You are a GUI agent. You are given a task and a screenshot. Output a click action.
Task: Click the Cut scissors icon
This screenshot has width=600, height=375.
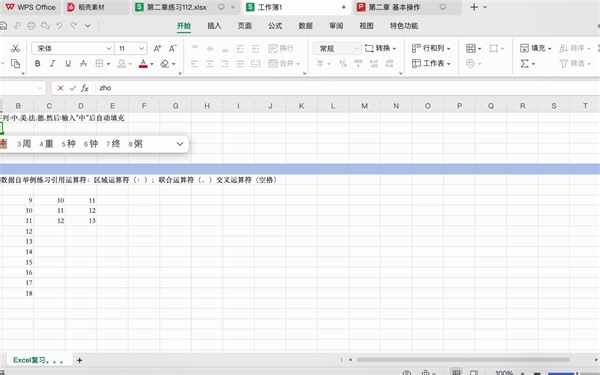(x=15, y=48)
